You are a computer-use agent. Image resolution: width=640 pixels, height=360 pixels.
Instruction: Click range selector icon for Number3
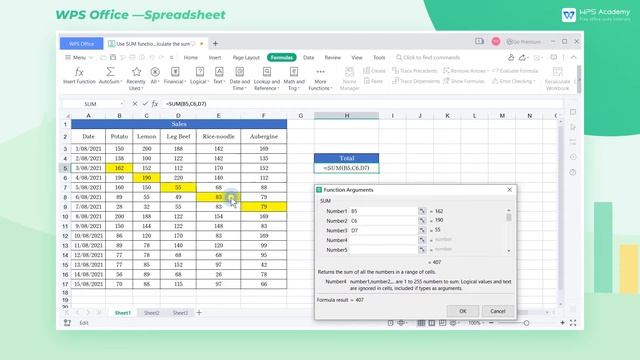click(x=422, y=230)
